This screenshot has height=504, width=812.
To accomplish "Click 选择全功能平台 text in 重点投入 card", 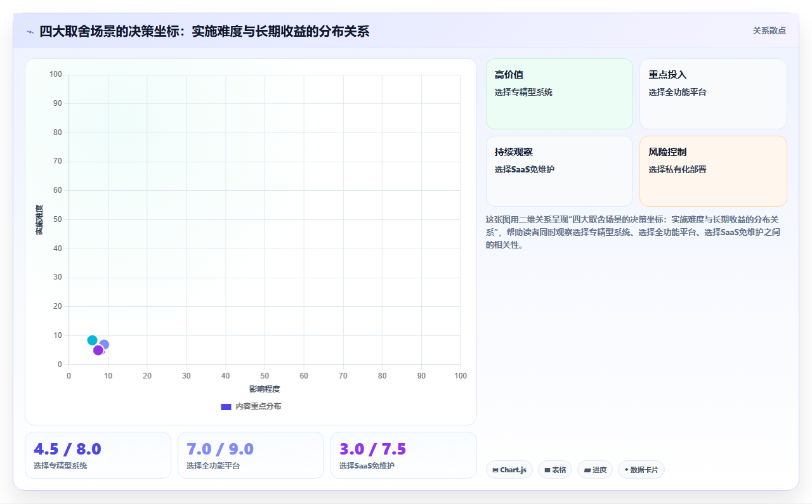I will tap(677, 92).
